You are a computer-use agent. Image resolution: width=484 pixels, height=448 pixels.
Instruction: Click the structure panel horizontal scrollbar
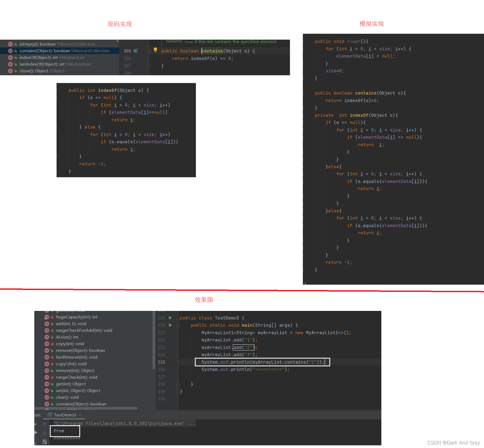[86, 409]
